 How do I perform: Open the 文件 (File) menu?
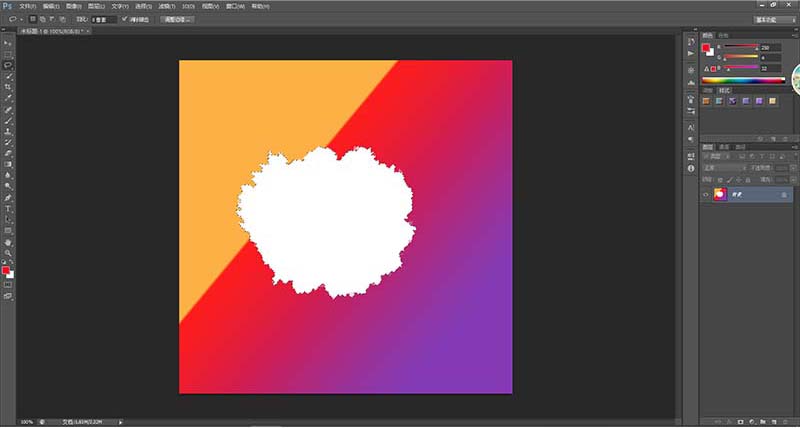click(27, 5)
